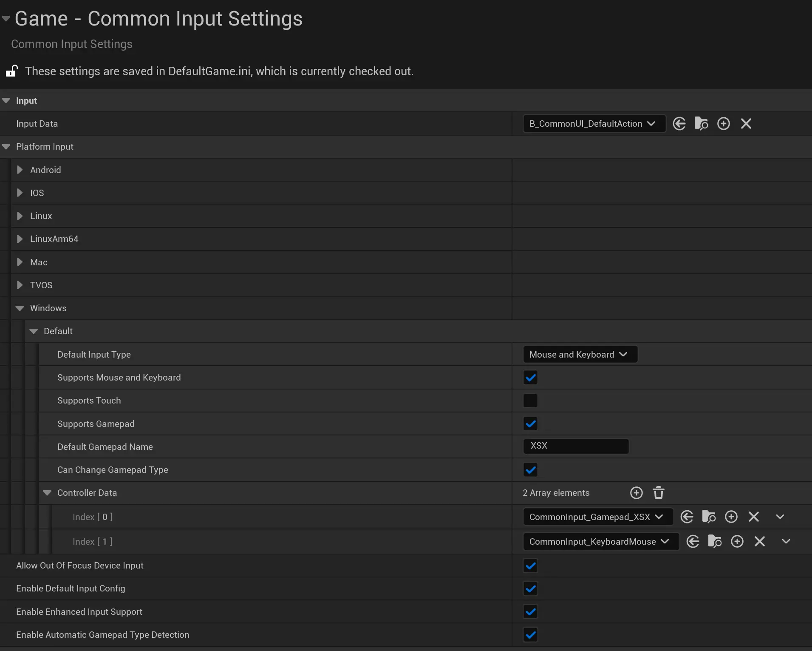This screenshot has height=651, width=812.
Task: Clear the Index 1 KeyboardMouse entry
Action: 759,541
